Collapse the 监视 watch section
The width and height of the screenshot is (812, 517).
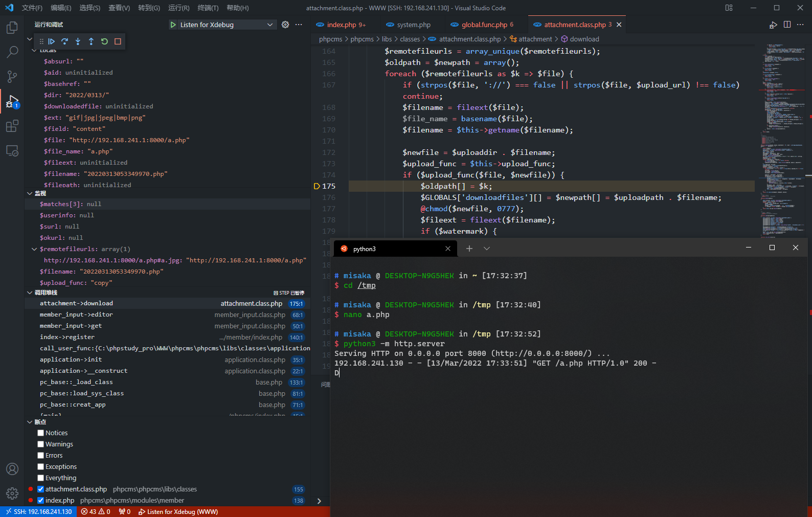click(30, 193)
